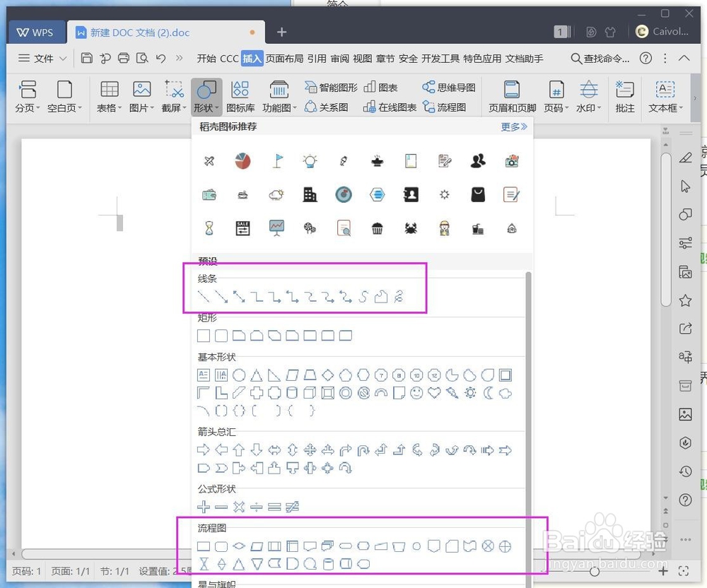This screenshot has width=707, height=588.
Task: Insert an 在线图表 online chart
Action: tap(390, 107)
